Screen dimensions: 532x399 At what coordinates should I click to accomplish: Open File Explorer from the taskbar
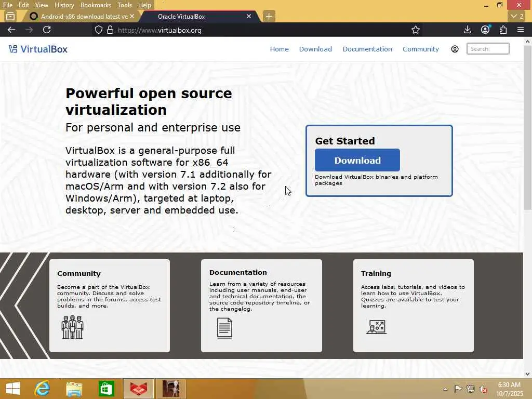pos(74,389)
